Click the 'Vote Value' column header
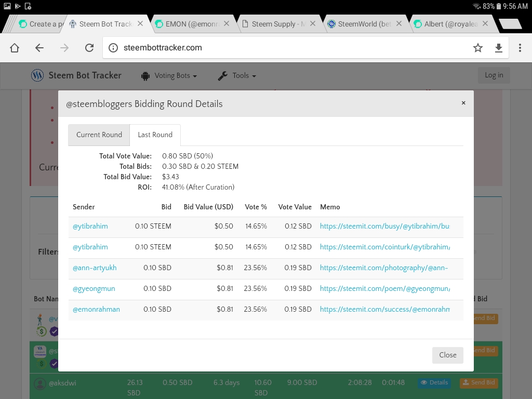Viewport: 532px width, 399px height. coord(295,207)
